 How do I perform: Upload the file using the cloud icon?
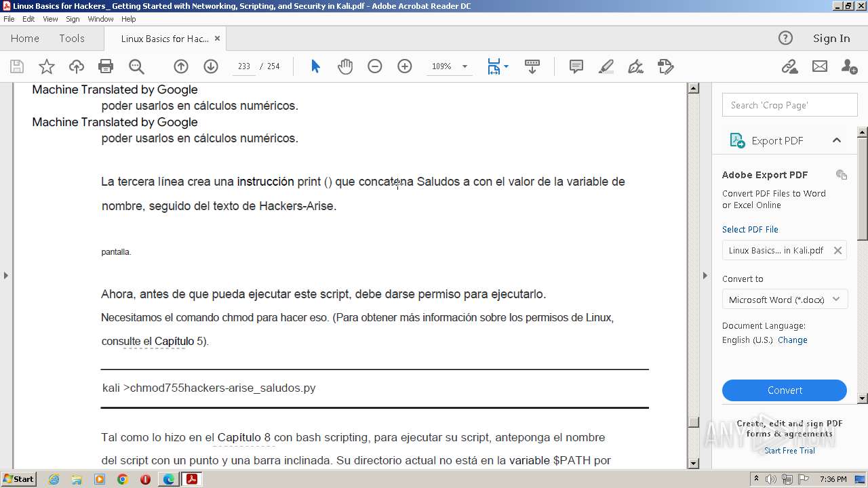(77, 66)
